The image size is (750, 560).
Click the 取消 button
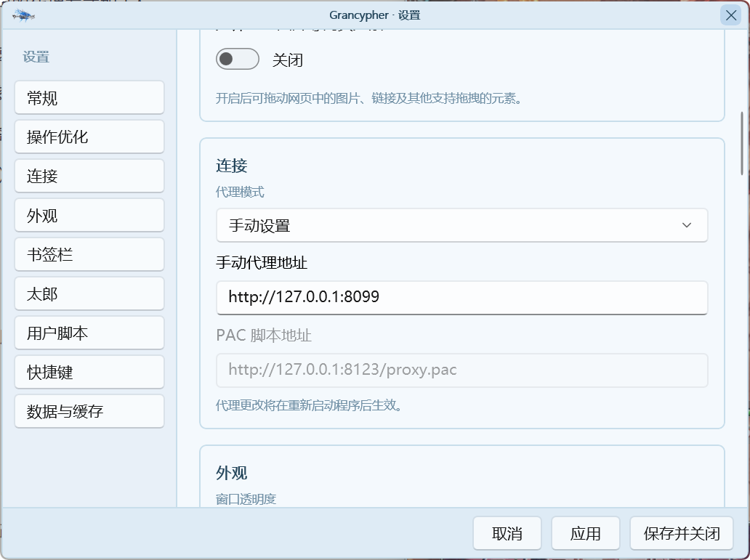click(x=507, y=533)
